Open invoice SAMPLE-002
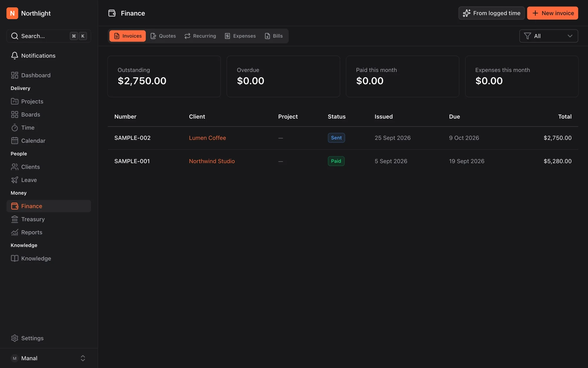Image resolution: width=588 pixels, height=368 pixels. pyautogui.click(x=132, y=138)
